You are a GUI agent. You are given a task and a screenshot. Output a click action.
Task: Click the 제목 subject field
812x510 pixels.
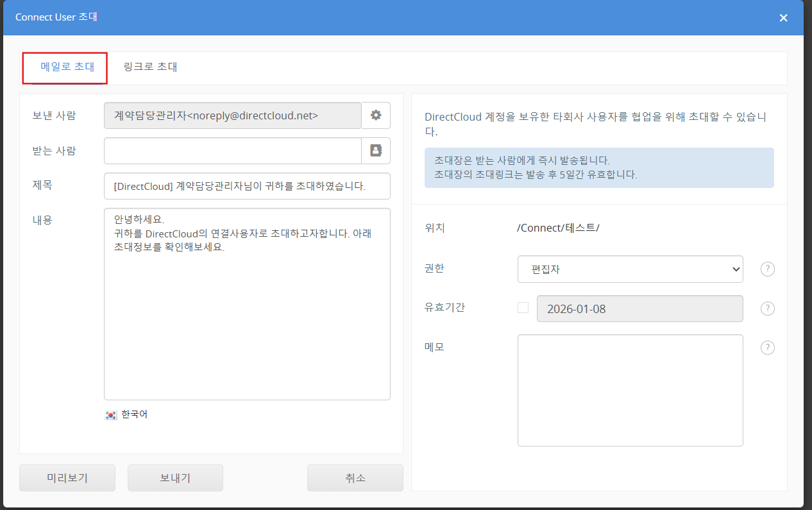pyautogui.click(x=246, y=186)
